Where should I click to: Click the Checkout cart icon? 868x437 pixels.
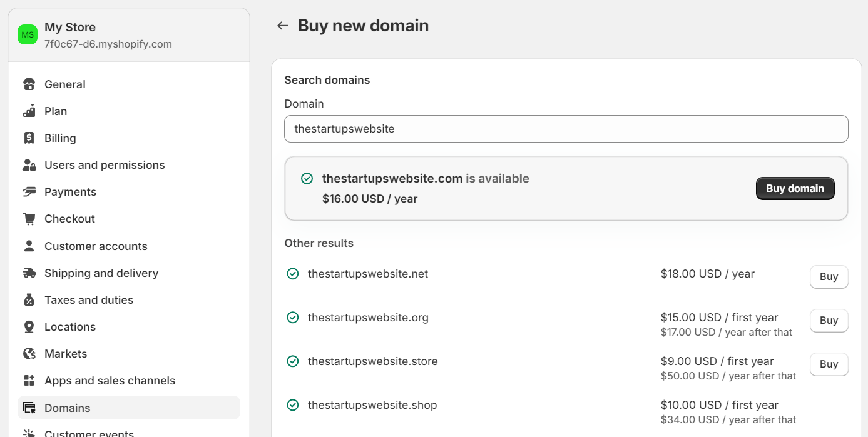[29, 218]
